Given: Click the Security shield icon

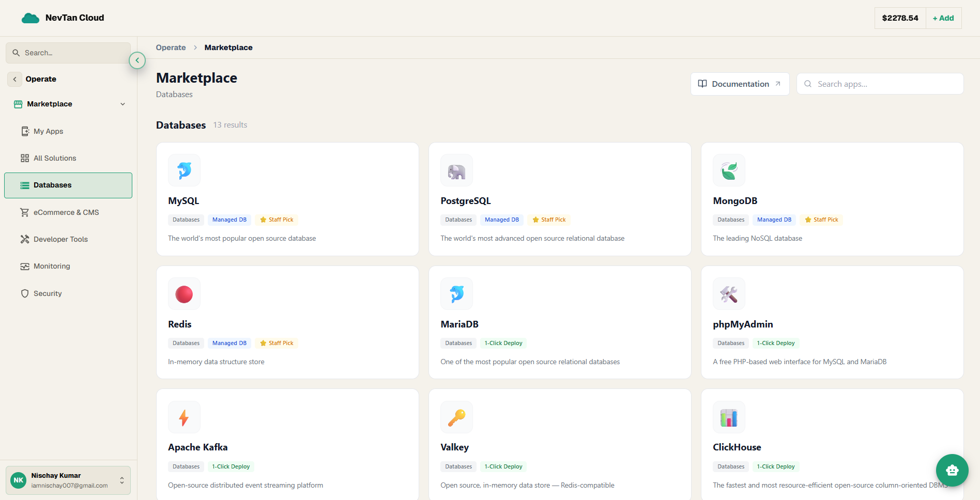Looking at the screenshot, I should pos(25,293).
